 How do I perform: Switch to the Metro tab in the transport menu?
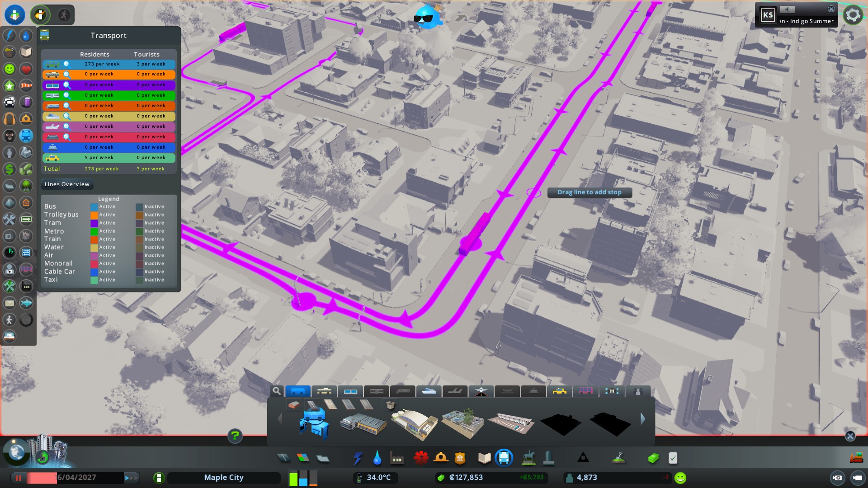coord(377,391)
